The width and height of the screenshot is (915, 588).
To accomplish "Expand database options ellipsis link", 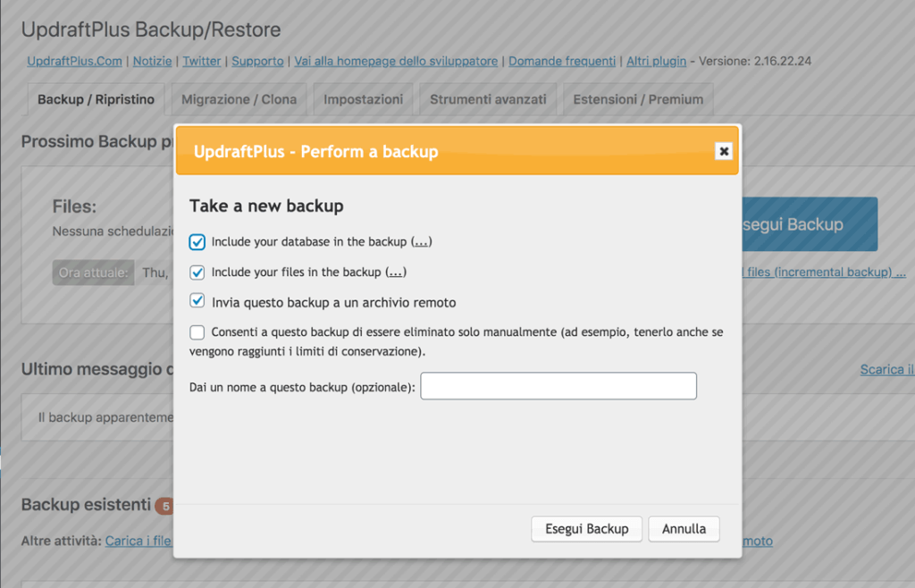I will pos(421,241).
